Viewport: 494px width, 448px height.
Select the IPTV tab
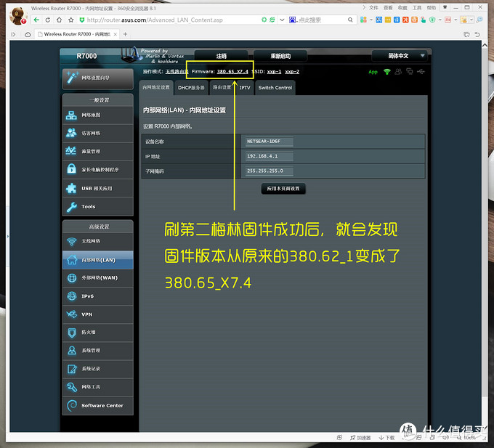pyautogui.click(x=245, y=88)
